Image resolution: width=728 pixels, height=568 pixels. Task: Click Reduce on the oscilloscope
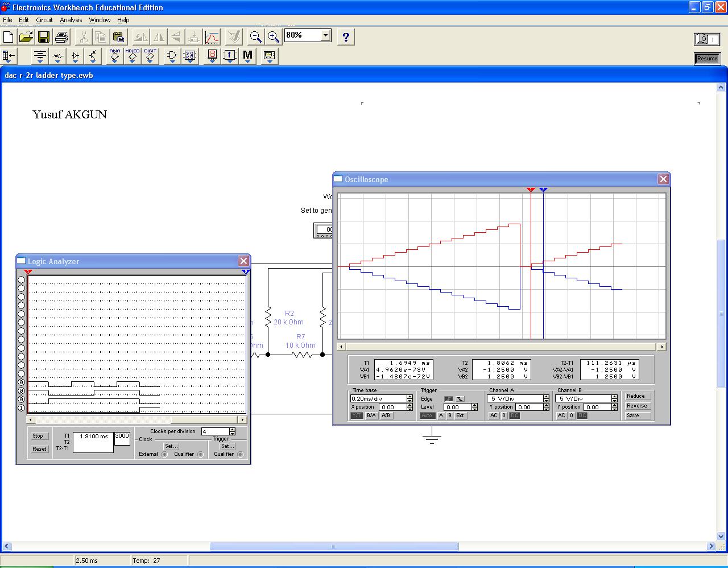coord(637,396)
